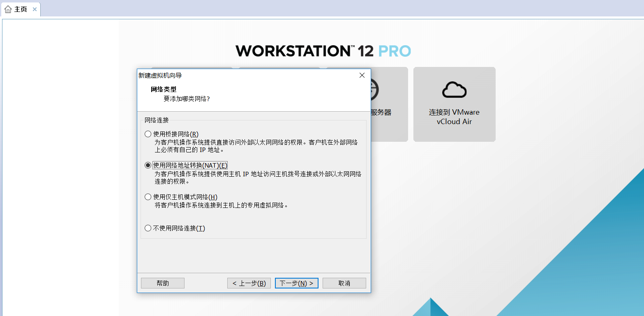
Task: Click the bridged network description text
Action: coord(256,146)
